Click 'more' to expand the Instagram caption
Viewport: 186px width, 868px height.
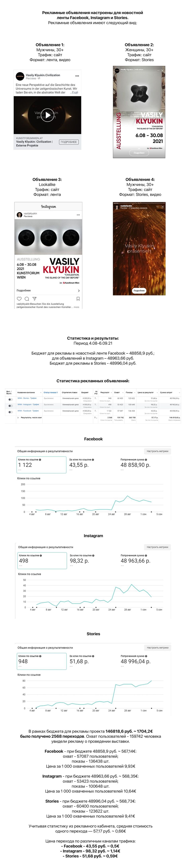77,307
